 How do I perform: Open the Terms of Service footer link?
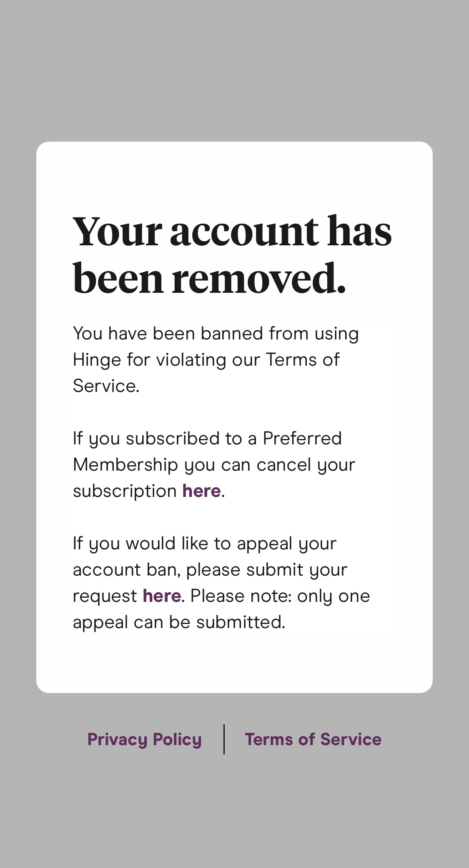click(x=313, y=739)
